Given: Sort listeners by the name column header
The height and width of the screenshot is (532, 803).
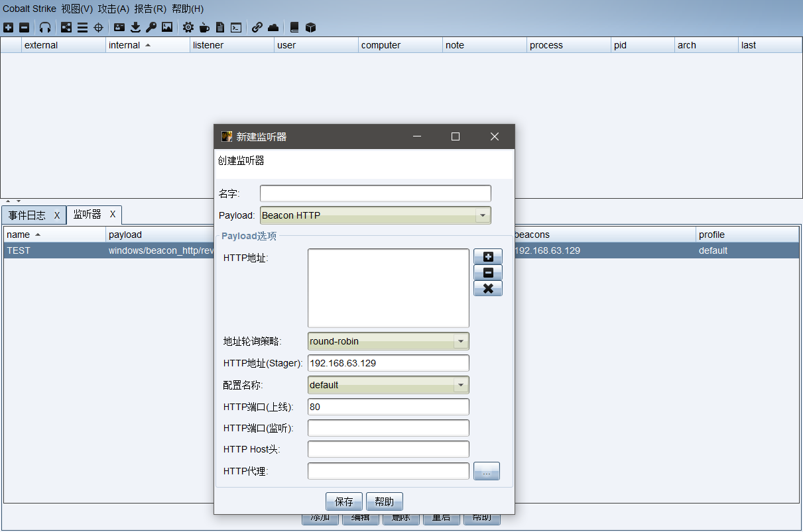Looking at the screenshot, I should coord(54,235).
